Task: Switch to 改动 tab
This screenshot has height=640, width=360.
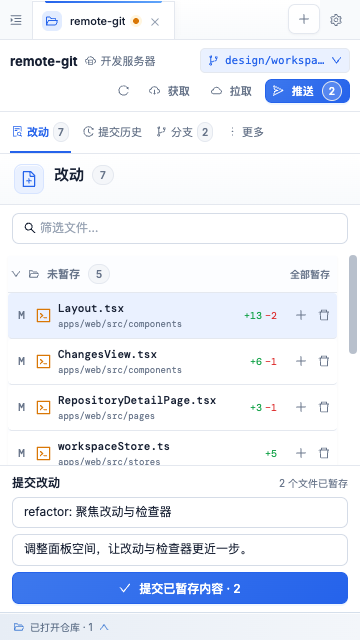Action: pyautogui.click(x=40, y=132)
